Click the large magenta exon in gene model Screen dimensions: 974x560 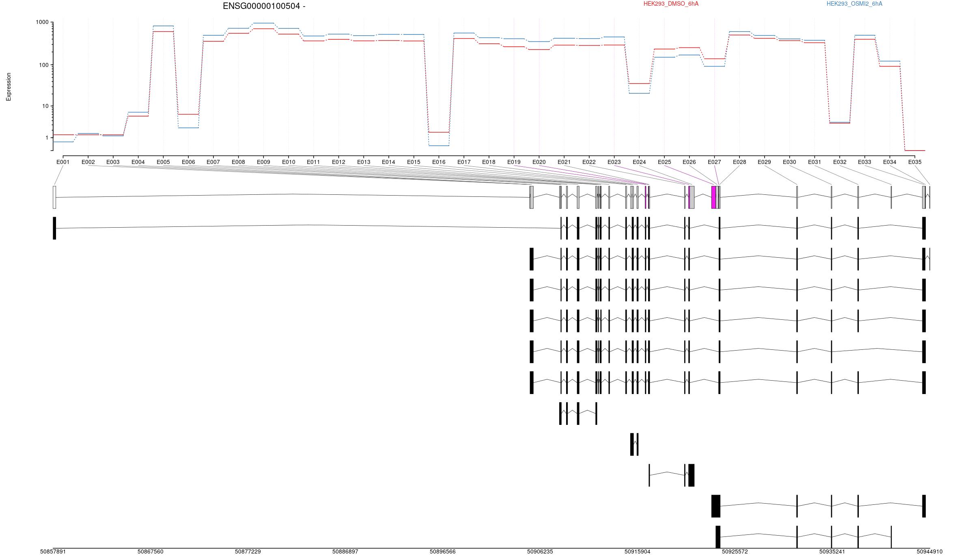coord(713,197)
